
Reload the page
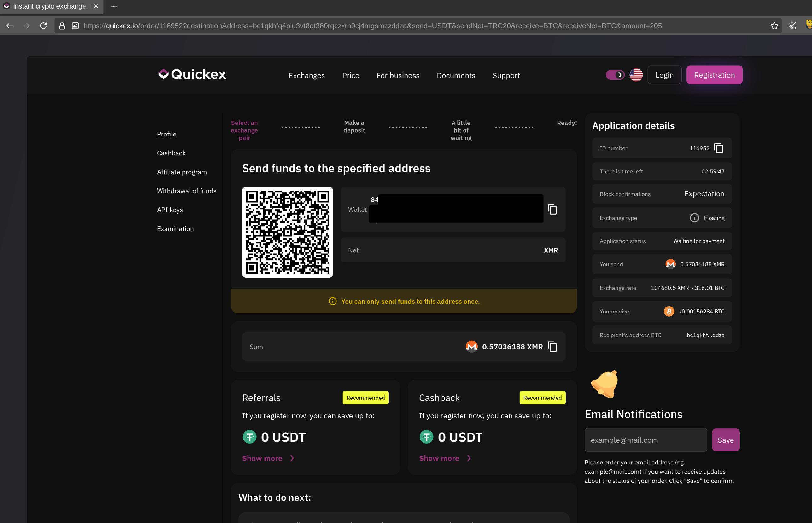(x=44, y=26)
